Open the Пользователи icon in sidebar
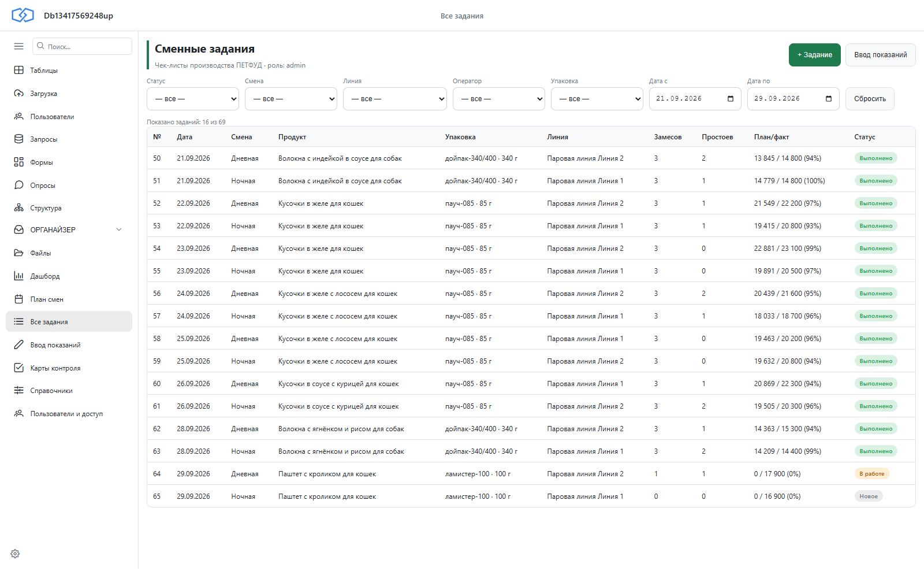924x578 pixels. [x=19, y=116]
